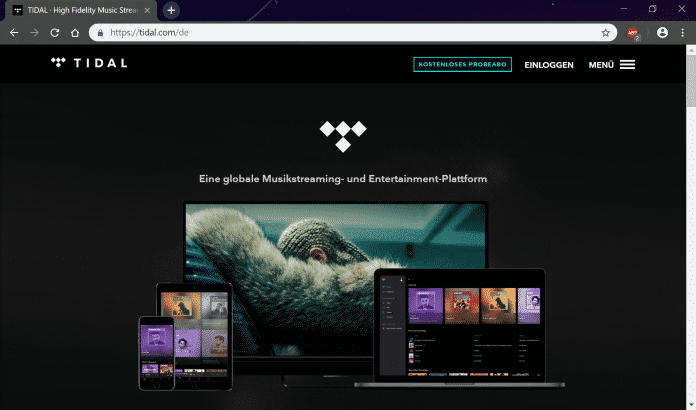696x410 pixels.
Task: Reload the page with the refresh icon
Action: click(54, 32)
